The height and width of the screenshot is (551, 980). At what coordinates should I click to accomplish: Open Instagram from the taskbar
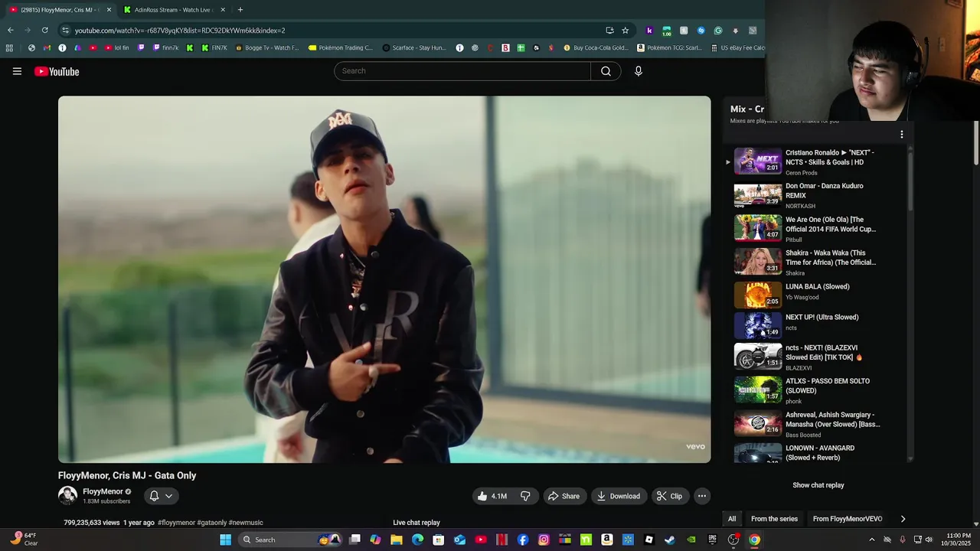click(544, 540)
